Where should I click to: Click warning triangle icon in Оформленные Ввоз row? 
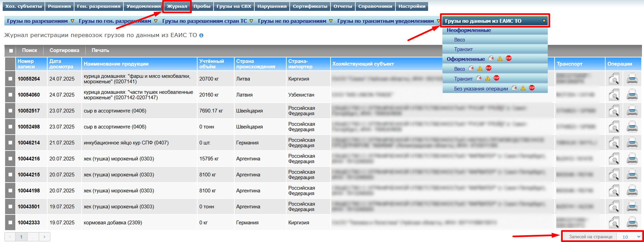[480, 68]
